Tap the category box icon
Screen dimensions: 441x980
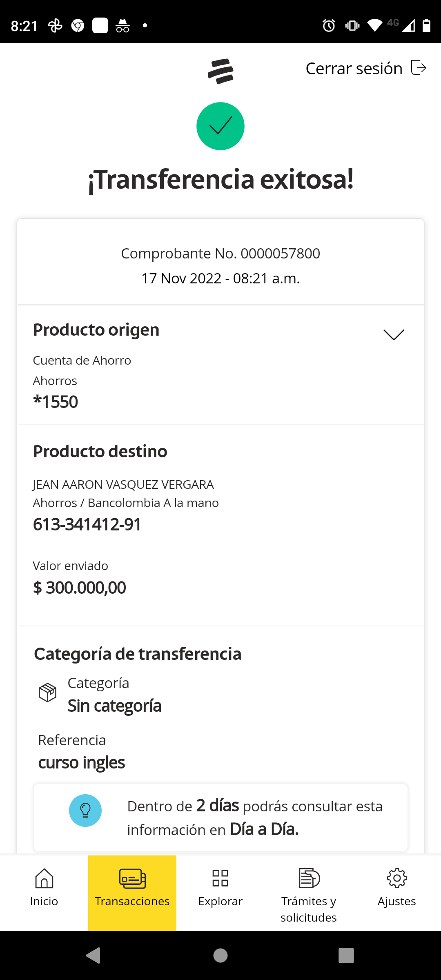coord(47,693)
